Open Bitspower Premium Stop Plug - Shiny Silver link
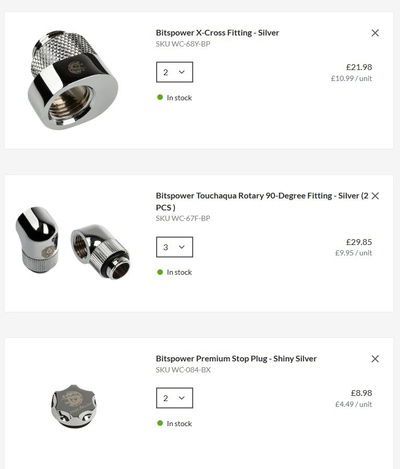 pos(236,359)
